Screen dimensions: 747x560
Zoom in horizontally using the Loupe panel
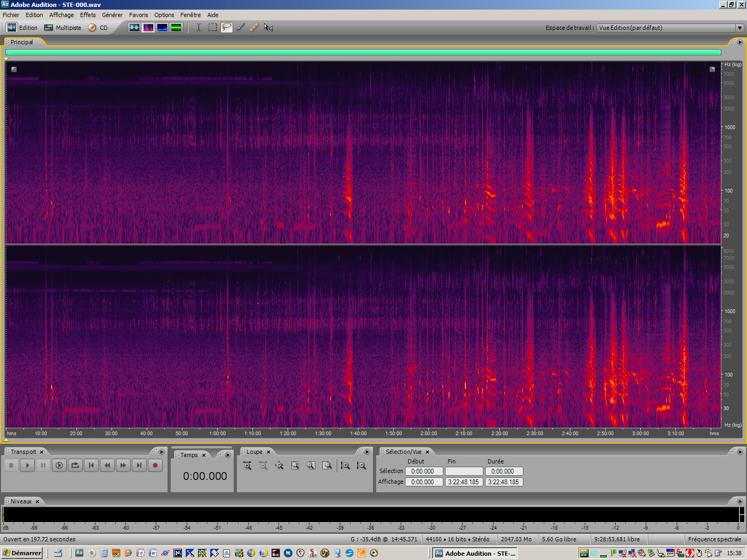(x=247, y=465)
